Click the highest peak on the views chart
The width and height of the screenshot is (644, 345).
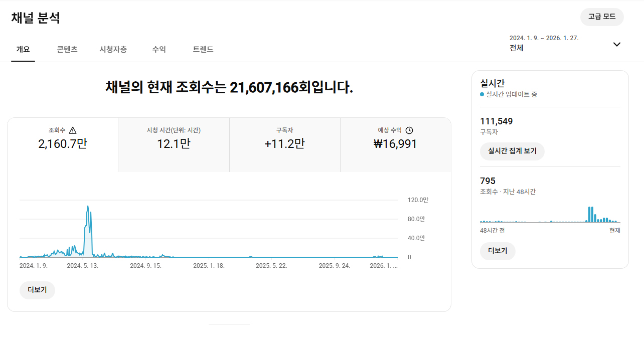88,206
